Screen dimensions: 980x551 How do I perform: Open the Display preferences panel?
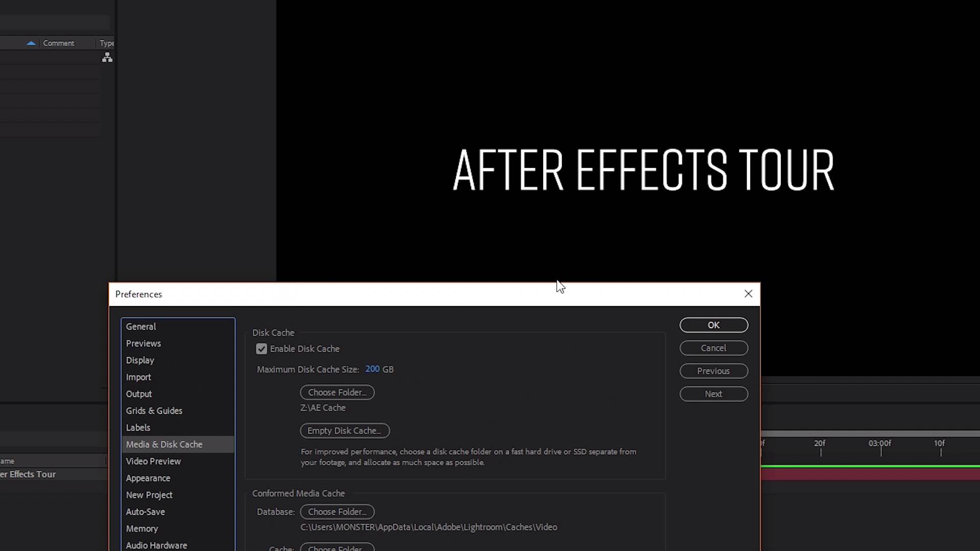140,360
